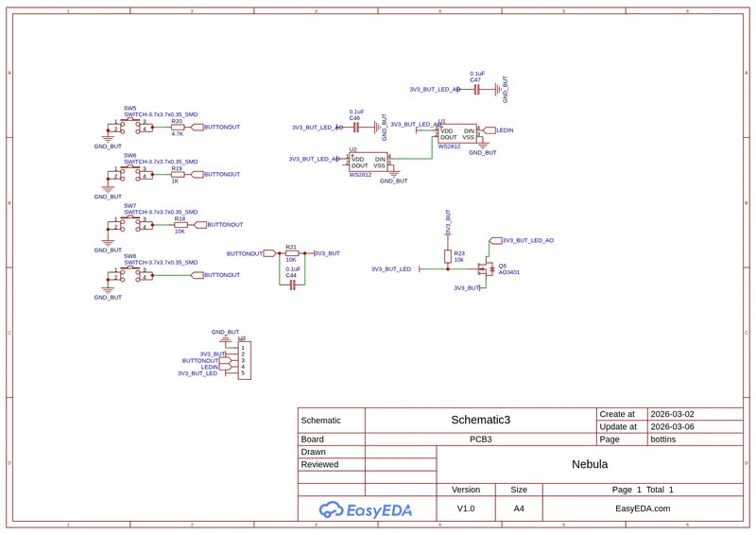Image resolution: width=756 pixels, height=535 pixels.
Task: Select the SW6 push-button switch symbol
Action: (x=129, y=174)
